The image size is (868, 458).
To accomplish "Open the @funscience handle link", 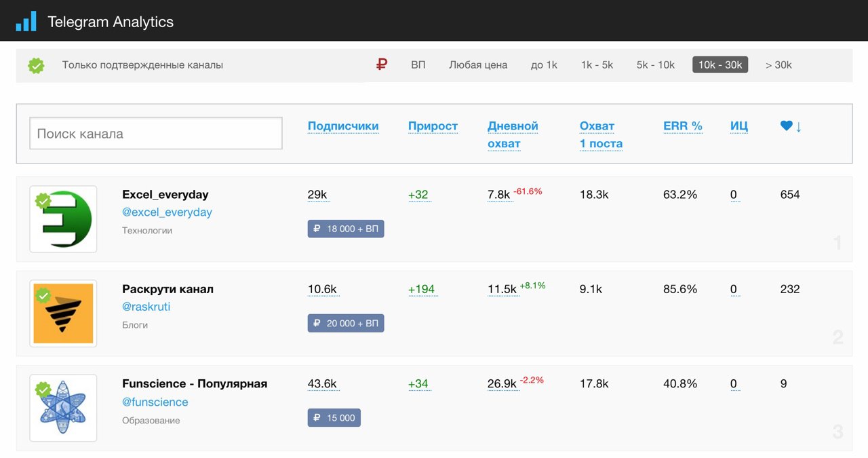I will [155, 402].
